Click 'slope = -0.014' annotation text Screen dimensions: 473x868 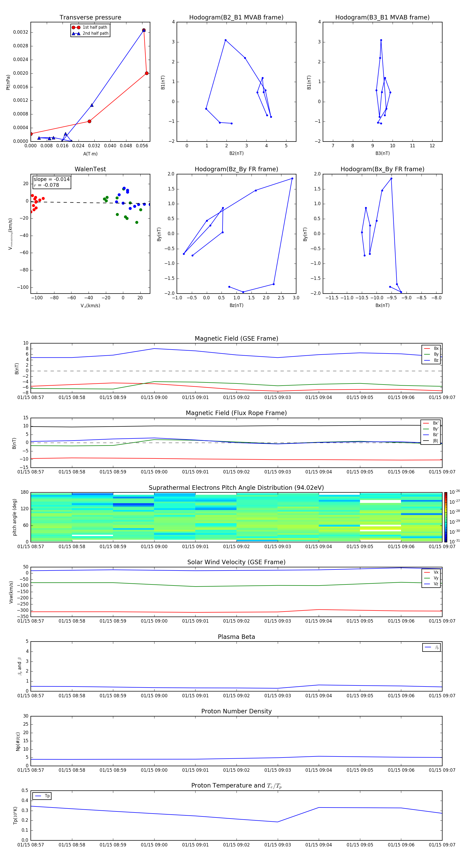pyautogui.click(x=52, y=179)
